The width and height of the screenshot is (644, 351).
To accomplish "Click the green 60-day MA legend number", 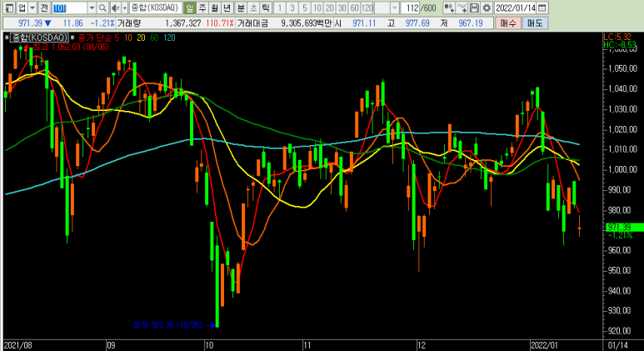I will click(x=154, y=38).
